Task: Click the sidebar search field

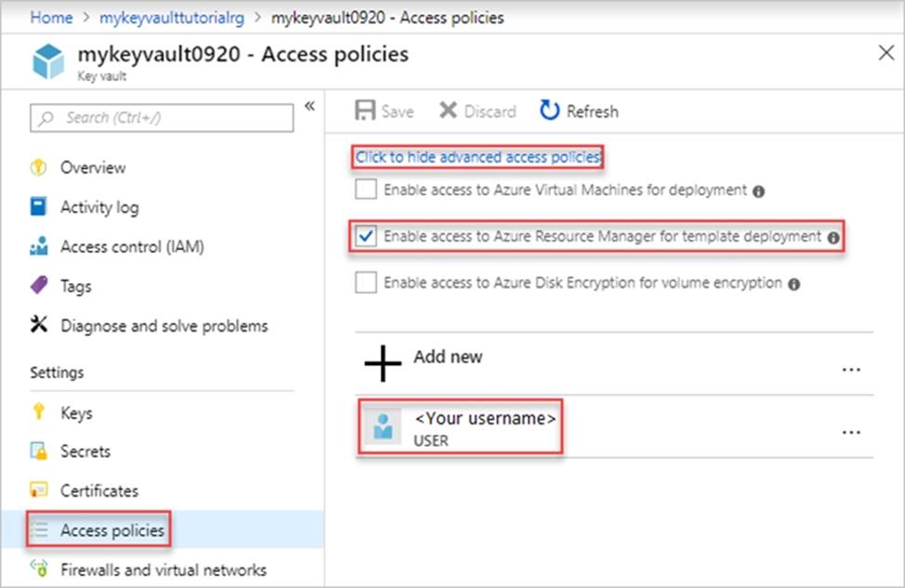Action: coord(163,118)
